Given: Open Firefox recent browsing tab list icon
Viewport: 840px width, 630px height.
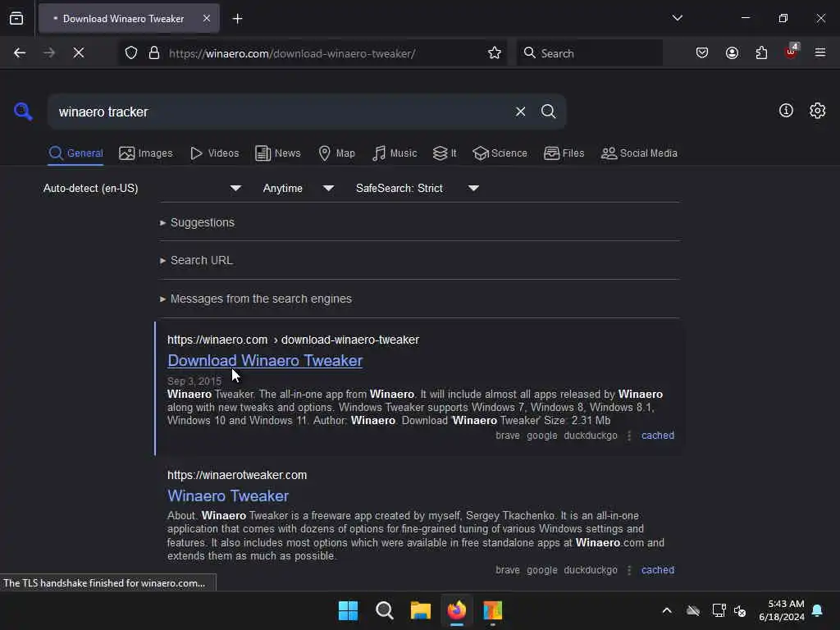Looking at the screenshot, I should (16, 19).
